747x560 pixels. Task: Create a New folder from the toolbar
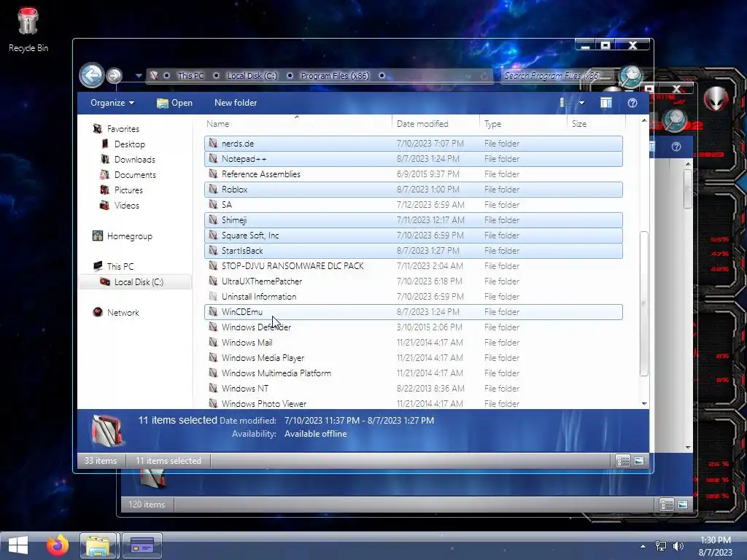pyautogui.click(x=236, y=103)
